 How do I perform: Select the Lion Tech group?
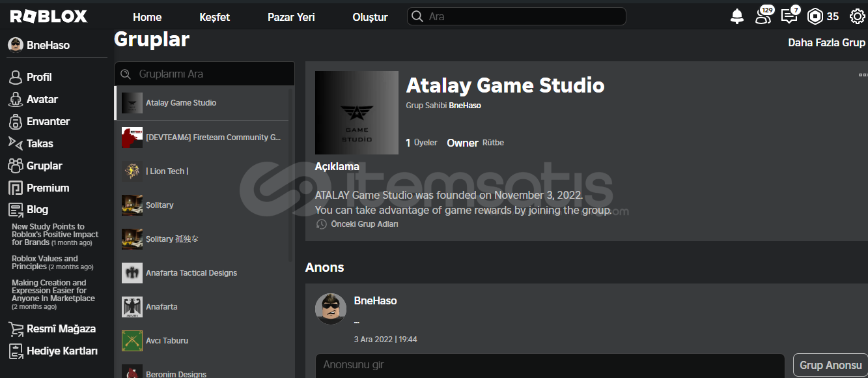click(x=201, y=171)
